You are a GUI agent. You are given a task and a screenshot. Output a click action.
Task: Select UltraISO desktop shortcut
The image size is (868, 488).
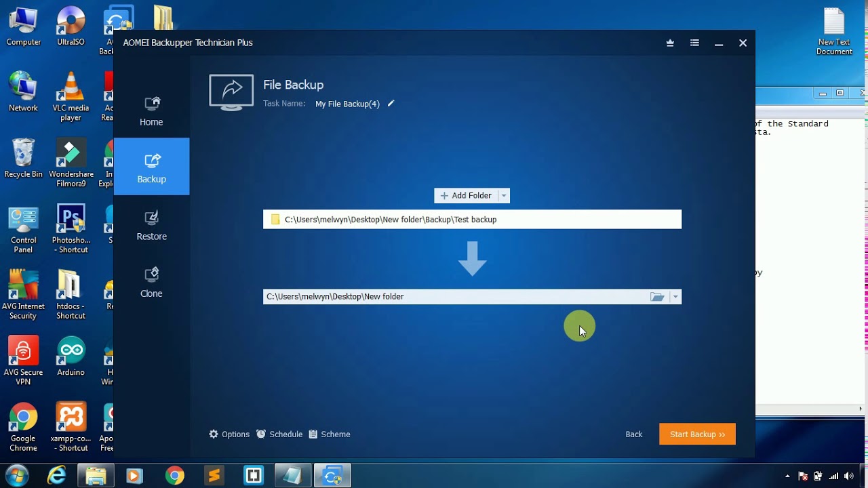(71, 27)
